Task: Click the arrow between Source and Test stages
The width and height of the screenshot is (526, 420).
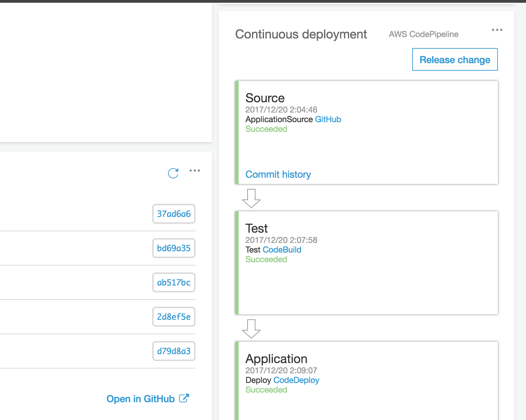Action: point(252,198)
